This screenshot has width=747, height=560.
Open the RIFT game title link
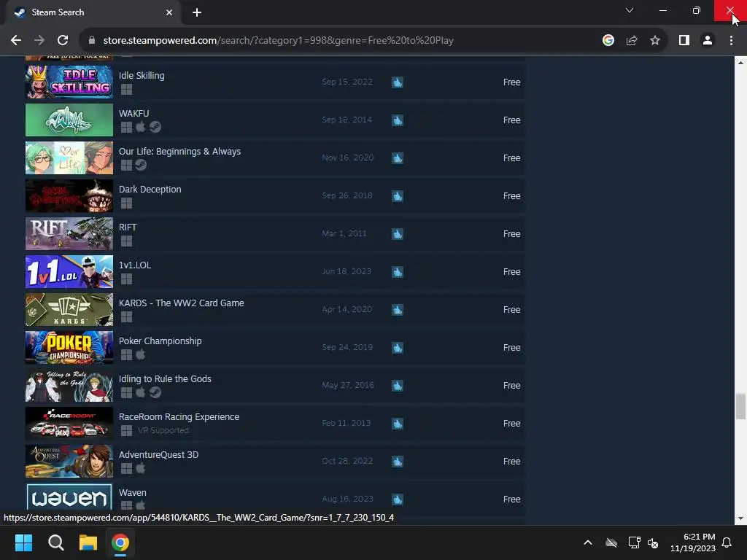point(128,227)
